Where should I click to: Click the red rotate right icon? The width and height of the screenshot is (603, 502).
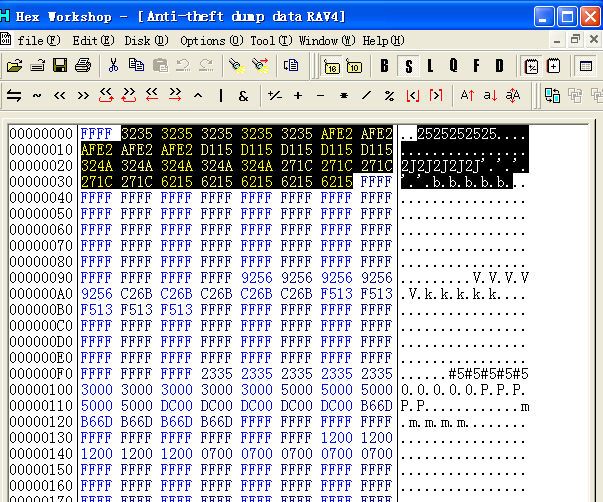pyautogui.click(x=129, y=95)
